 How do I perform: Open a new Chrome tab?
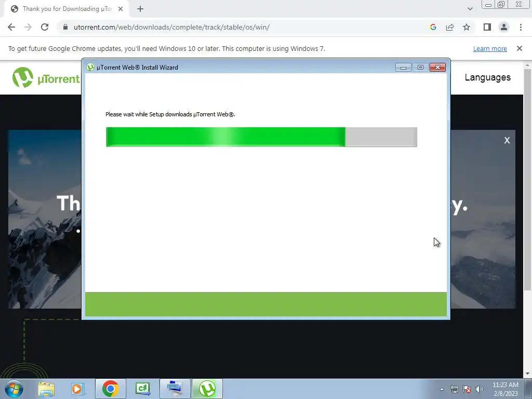click(x=140, y=9)
